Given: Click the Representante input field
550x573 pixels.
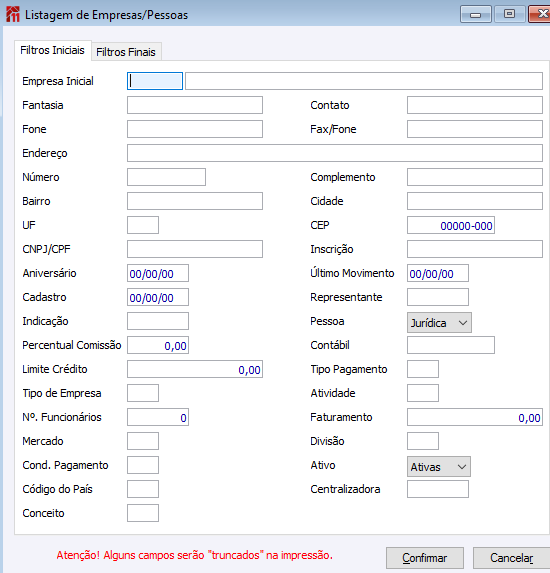Looking at the screenshot, I should [438, 297].
